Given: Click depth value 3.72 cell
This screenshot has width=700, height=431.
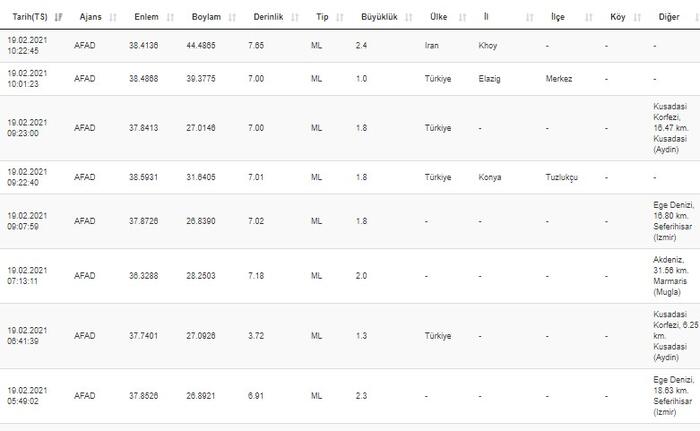Looking at the screenshot, I should click(x=257, y=336).
